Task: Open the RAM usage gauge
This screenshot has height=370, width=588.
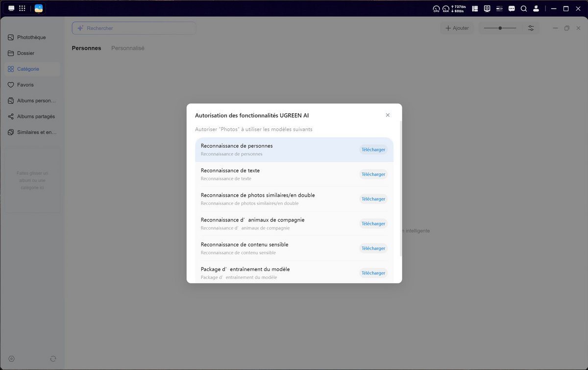Action: 446,8
